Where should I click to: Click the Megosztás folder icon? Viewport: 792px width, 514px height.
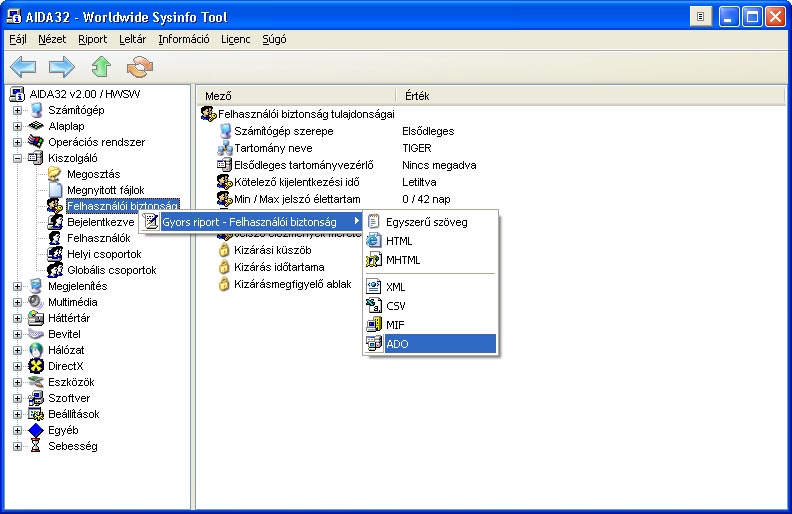tap(55, 174)
